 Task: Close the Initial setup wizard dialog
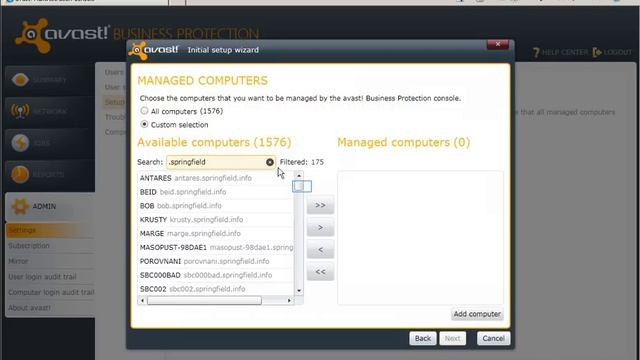498,44
